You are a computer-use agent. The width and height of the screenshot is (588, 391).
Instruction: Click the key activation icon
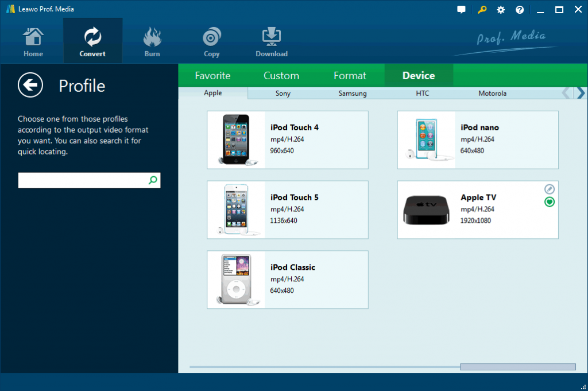481,10
